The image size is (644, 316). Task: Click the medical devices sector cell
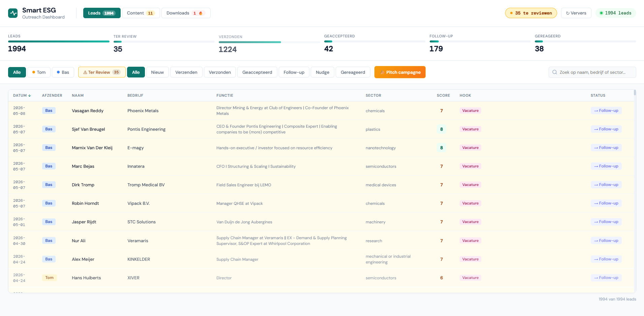point(381,185)
